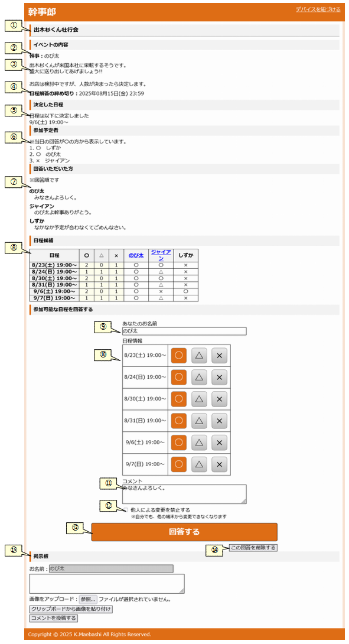The width and height of the screenshot is (349, 644).
Task: Select the triangle icon for 9/6(土)
Action: pos(199,443)
